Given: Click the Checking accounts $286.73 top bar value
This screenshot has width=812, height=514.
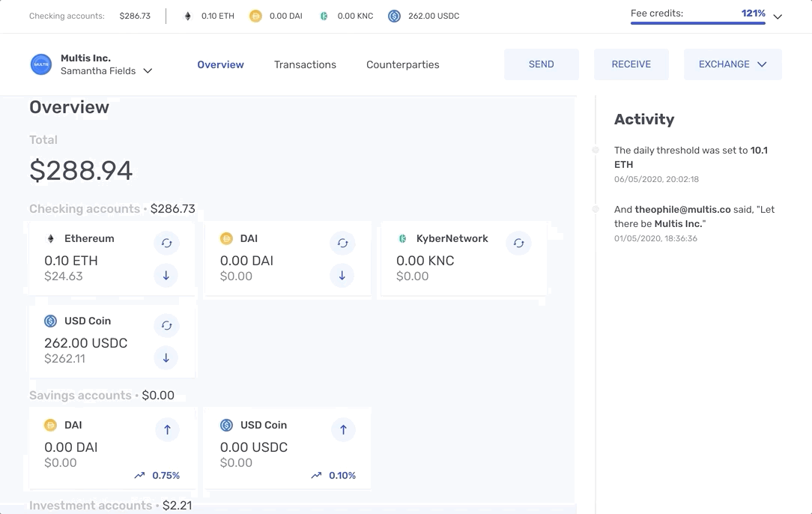Looking at the screenshot, I should [135, 16].
